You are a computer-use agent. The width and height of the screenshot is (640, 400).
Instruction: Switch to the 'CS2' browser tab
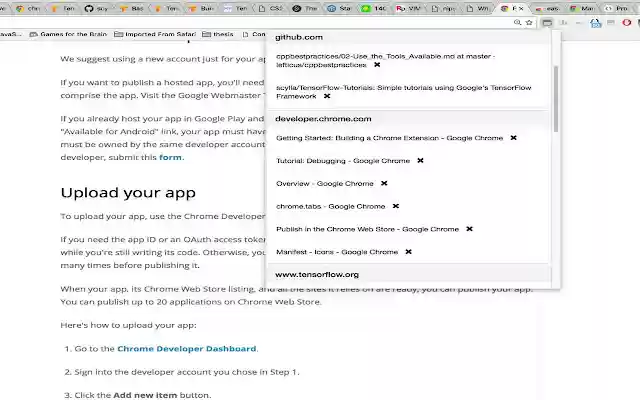(271, 8)
